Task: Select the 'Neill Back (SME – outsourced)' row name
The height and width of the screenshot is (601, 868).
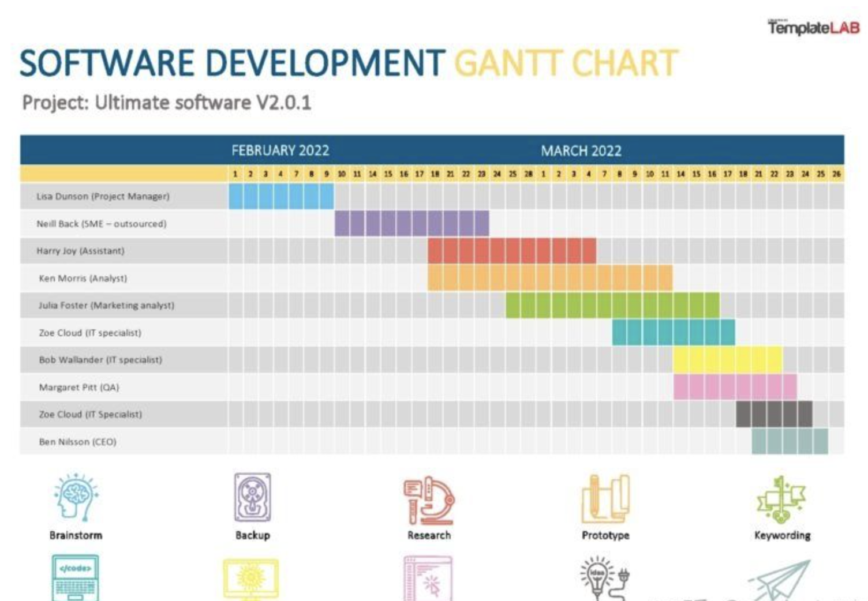Action: [x=101, y=223]
